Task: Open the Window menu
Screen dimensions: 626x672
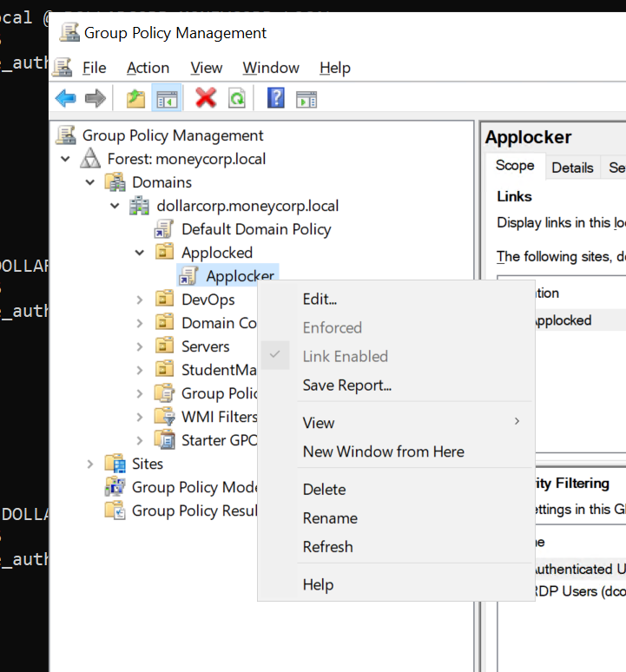Action: [271, 68]
